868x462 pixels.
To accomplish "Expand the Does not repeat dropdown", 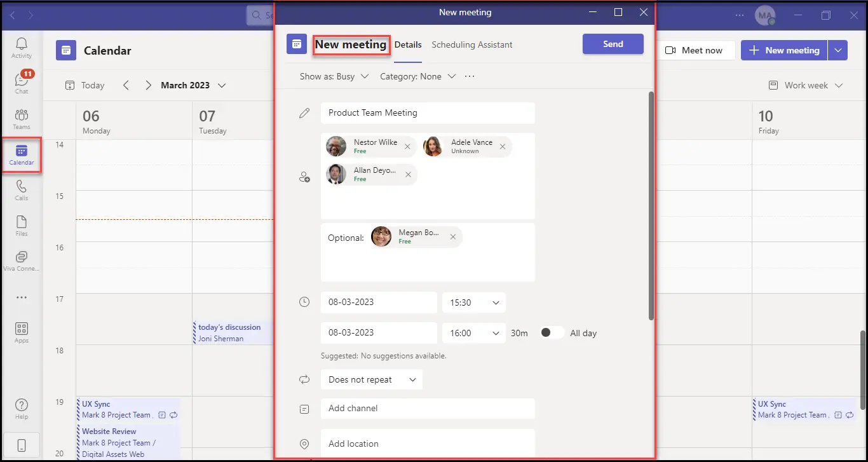I will tap(371, 379).
